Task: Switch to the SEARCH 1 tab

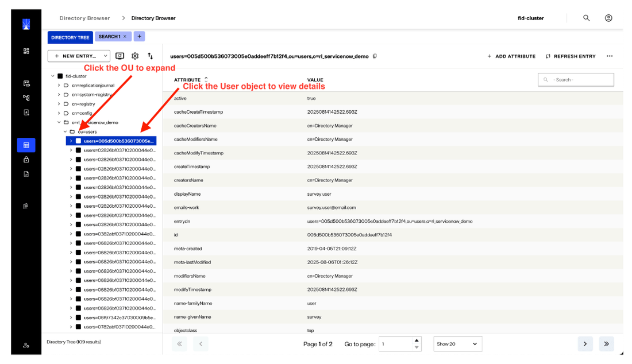Action: tap(109, 37)
